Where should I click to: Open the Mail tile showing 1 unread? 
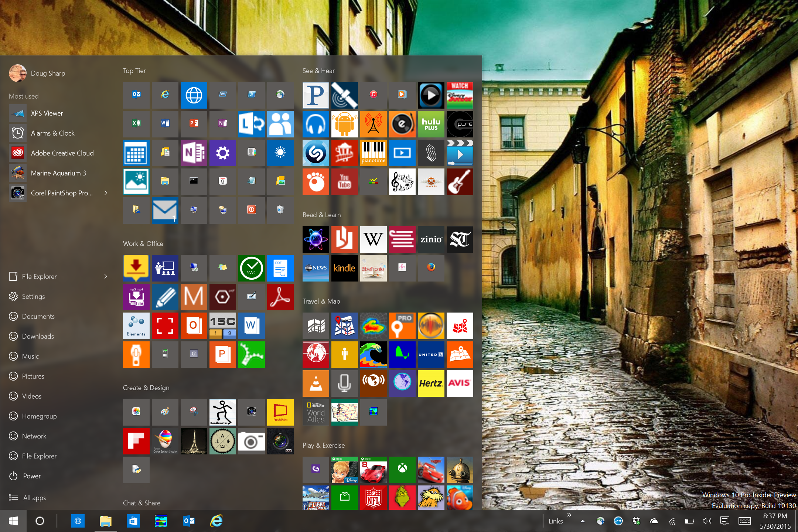165,210
